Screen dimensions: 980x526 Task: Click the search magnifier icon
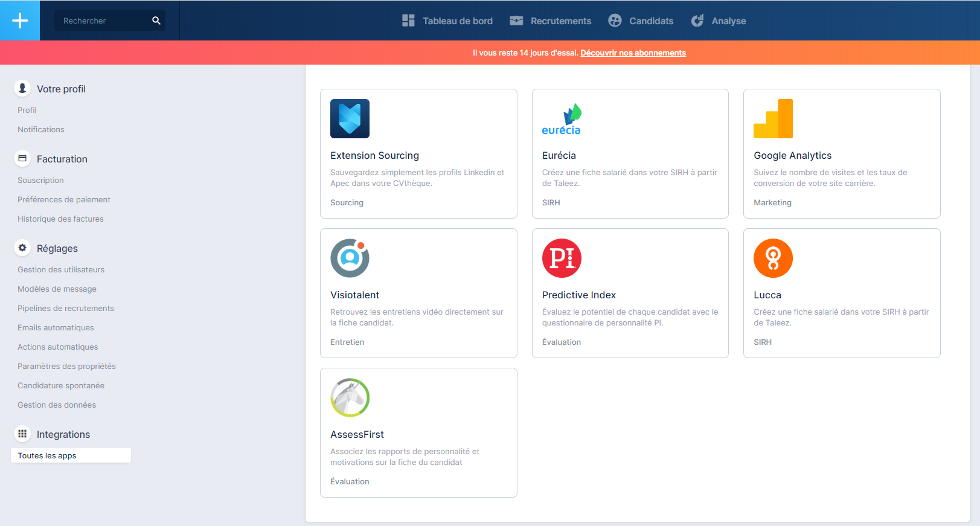[156, 21]
